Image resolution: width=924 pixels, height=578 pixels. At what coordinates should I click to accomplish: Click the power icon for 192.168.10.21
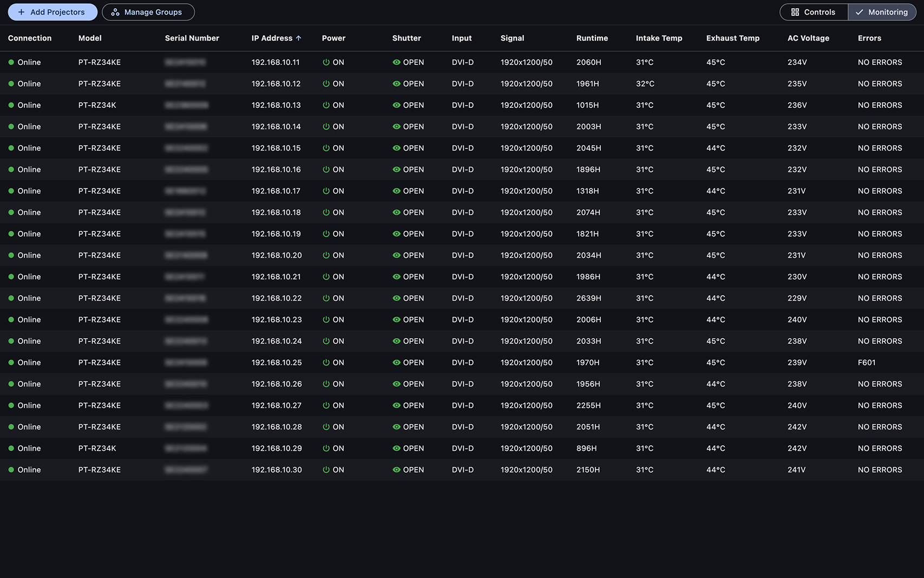click(x=326, y=277)
